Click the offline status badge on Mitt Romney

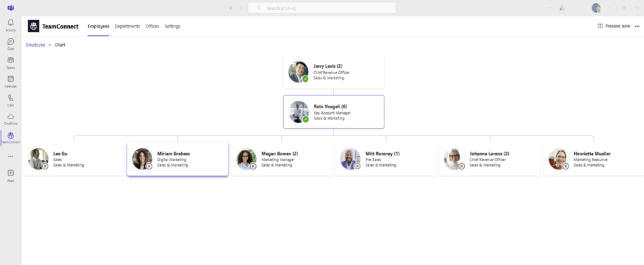click(x=357, y=166)
